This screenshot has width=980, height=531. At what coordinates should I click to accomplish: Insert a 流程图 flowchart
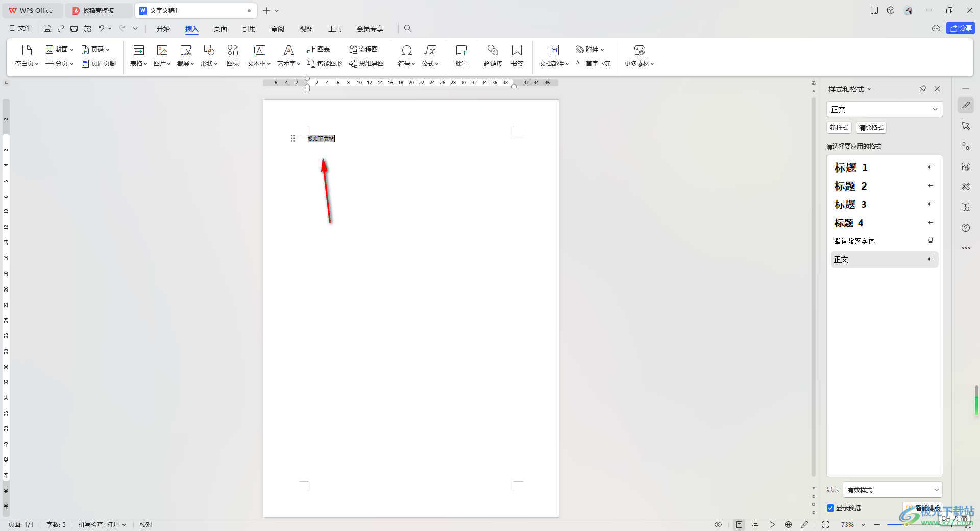[x=363, y=50]
